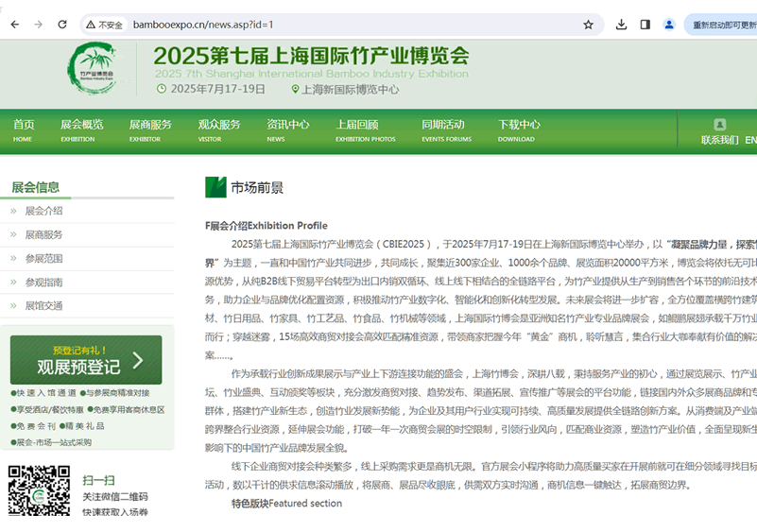This screenshot has height=532, width=757.
Task: Open browser downloads icon
Action: pyautogui.click(x=621, y=25)
